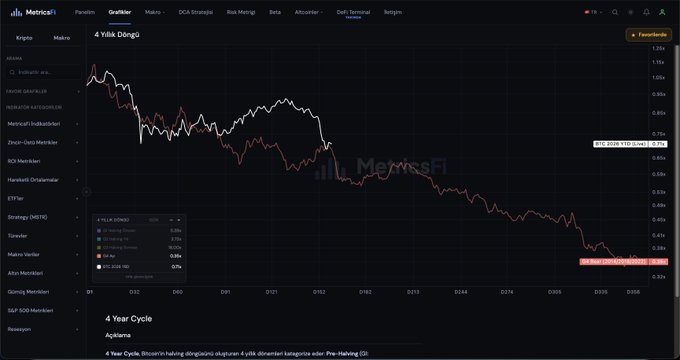Expand Hareketli Ortalamalar category

(x=42, y=180)
